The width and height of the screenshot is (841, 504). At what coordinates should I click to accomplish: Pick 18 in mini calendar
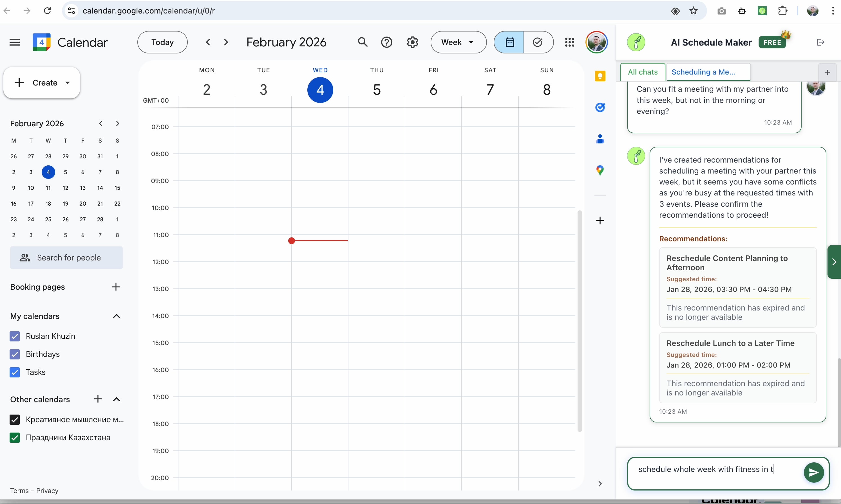point(48,204)
